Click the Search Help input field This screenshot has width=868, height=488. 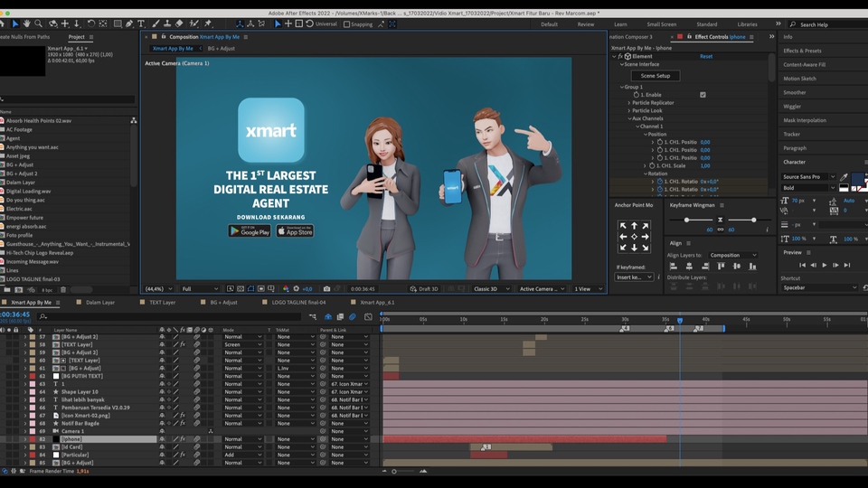coord(829,24)
